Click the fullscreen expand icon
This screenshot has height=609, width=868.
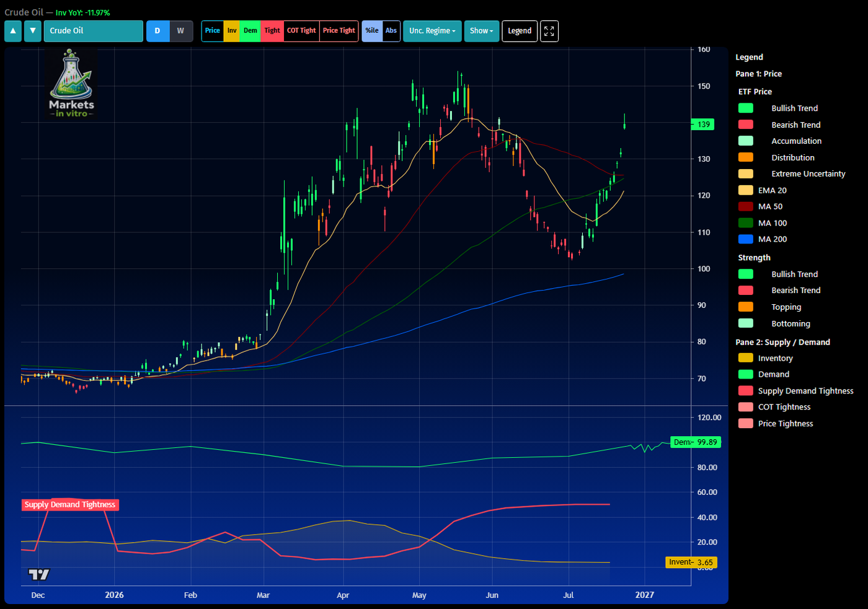pyautogui.click(x=549, y=31)
